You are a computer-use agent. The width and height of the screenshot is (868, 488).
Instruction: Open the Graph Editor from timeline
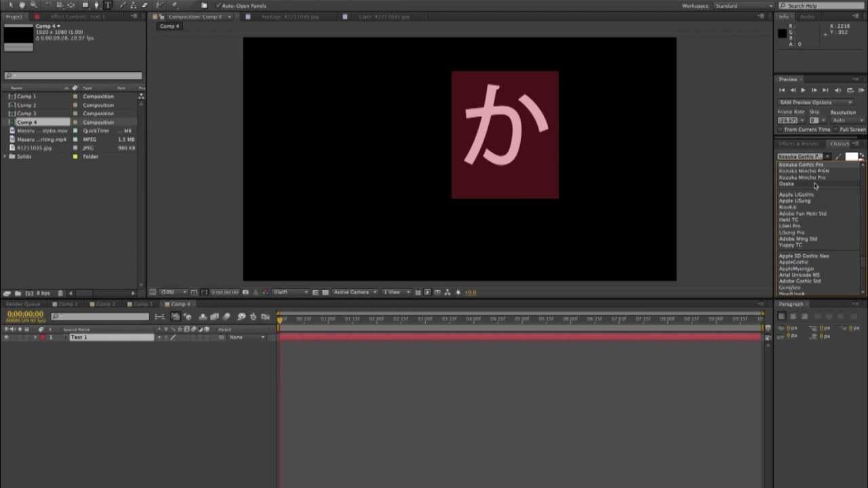click(266, 317)
